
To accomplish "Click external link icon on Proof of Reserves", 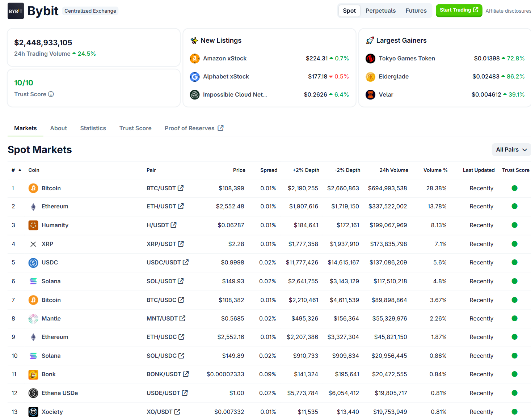I will pos(220,128).
